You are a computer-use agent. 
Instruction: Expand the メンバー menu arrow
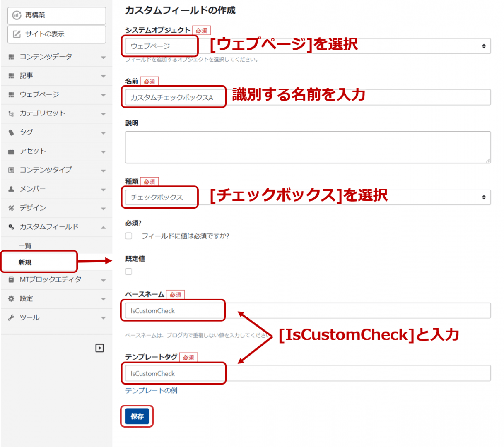[x=104, y=190]
